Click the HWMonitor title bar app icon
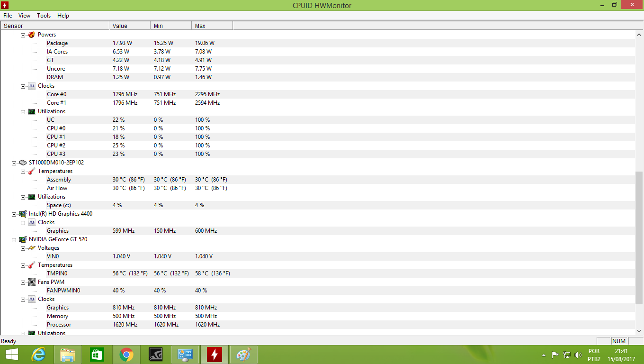 pos(5,5)
